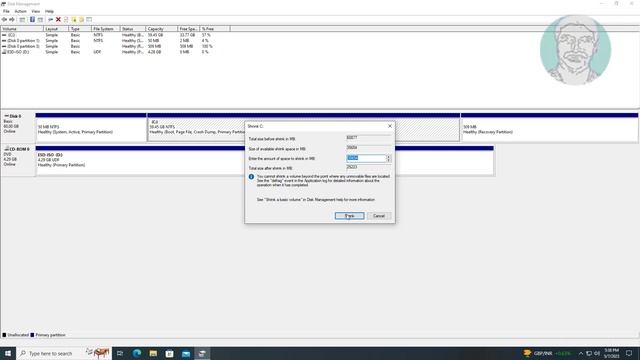Viewport: 640px width, 360px height.
Task: Sort by the Volume column header
Action: (x=22, y=29)
